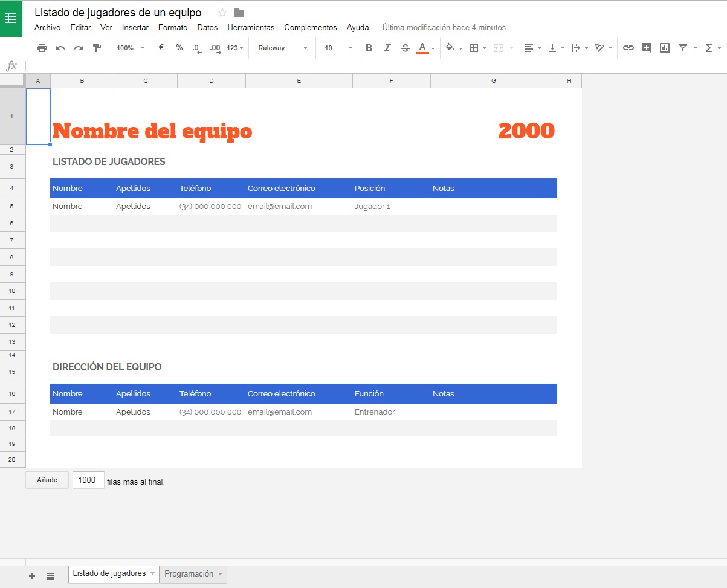The height and width of the screenshot is (588, 727).
Task: Open the all sheets list icon
Action: click(51, 576)
